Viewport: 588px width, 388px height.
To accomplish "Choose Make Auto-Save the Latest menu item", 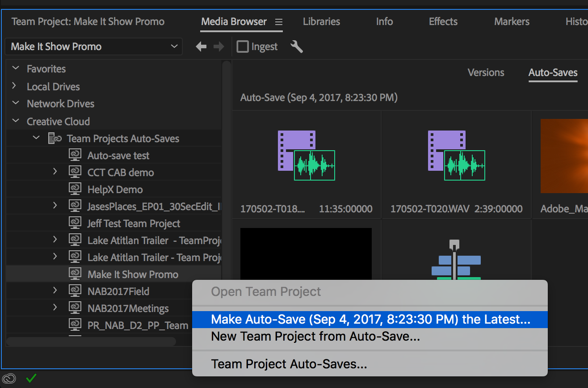I will (370, 319).
